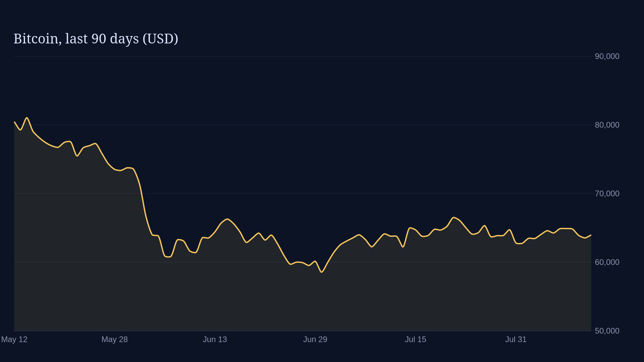Click the 80,000 y-axis label
644x362 pixels.
click(x=607, y=125)
